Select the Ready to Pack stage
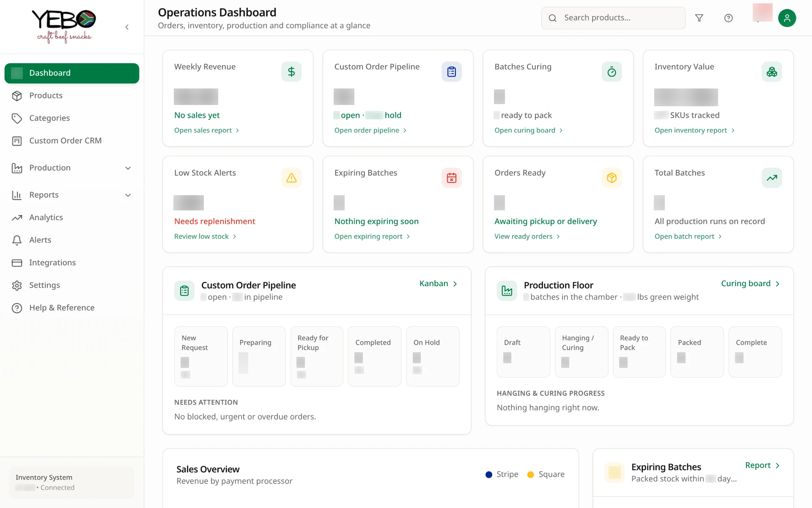The image size is (812, 508). coord(639,352)
